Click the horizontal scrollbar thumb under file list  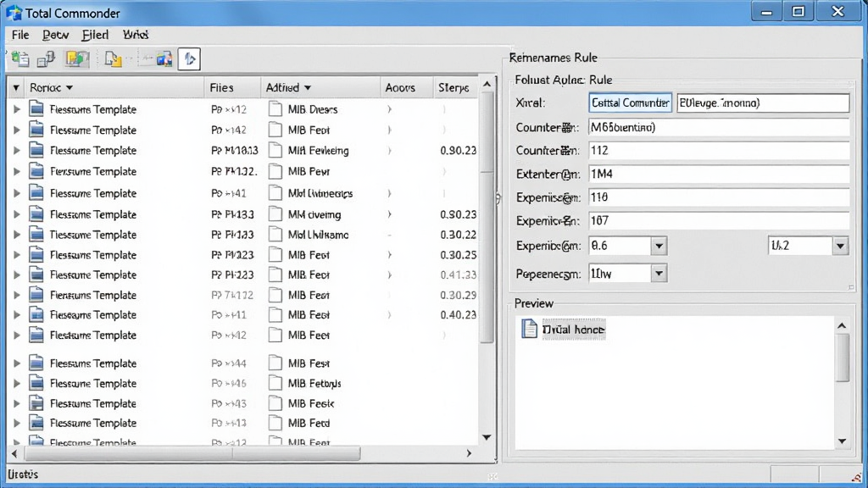point(192,453)
